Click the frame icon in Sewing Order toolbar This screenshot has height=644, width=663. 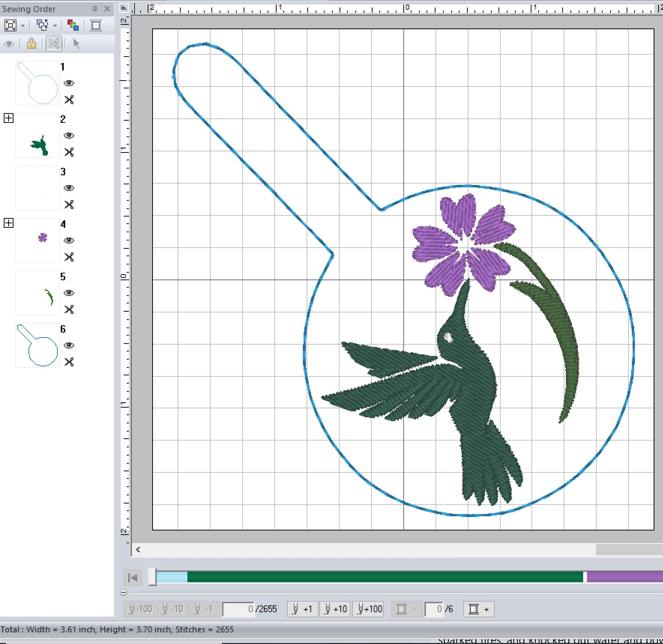[96, 25]
